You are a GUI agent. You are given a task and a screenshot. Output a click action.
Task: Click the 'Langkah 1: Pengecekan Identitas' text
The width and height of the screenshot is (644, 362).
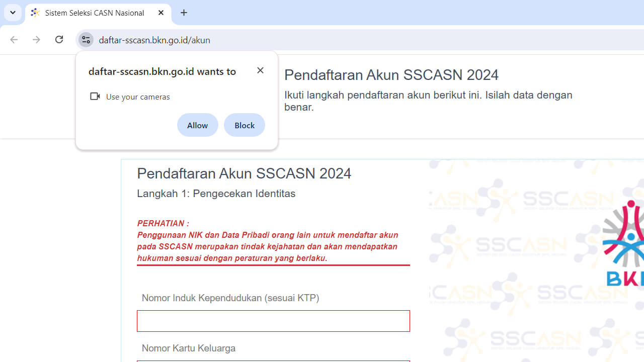216,194
